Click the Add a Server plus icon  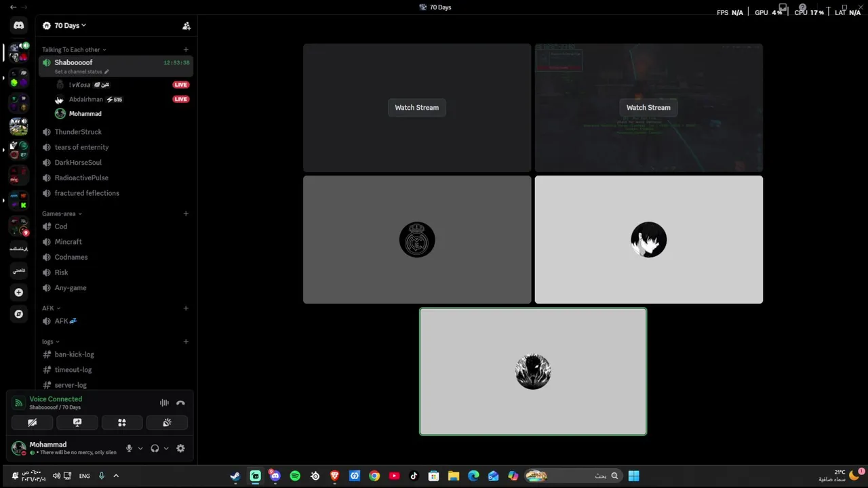(19, 293)
